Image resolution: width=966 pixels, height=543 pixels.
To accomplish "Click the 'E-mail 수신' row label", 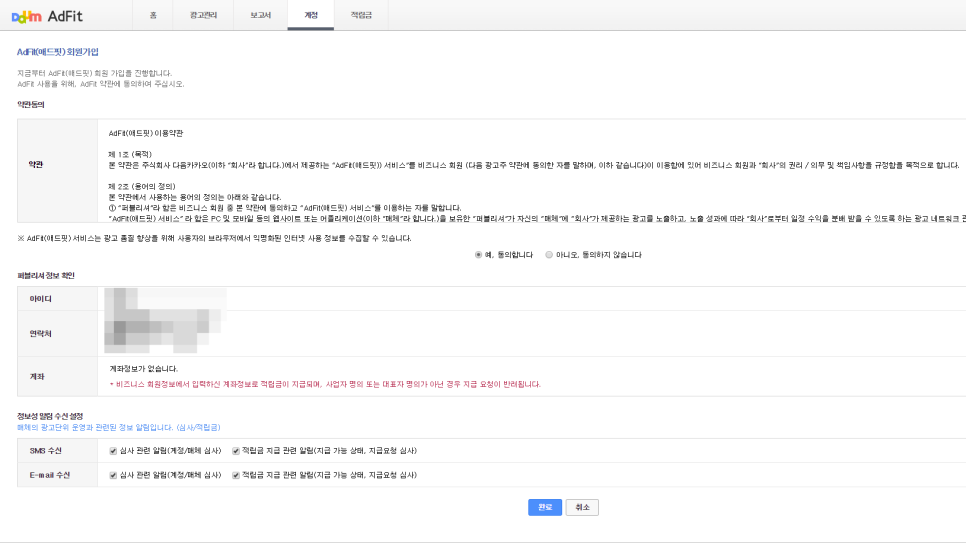I will [50, 475].
